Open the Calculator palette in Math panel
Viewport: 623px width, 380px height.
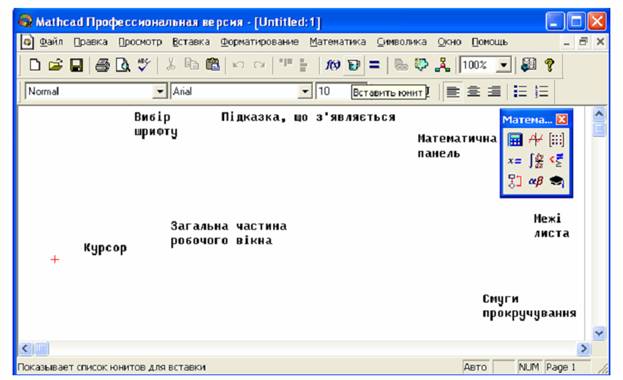[515, 140]
